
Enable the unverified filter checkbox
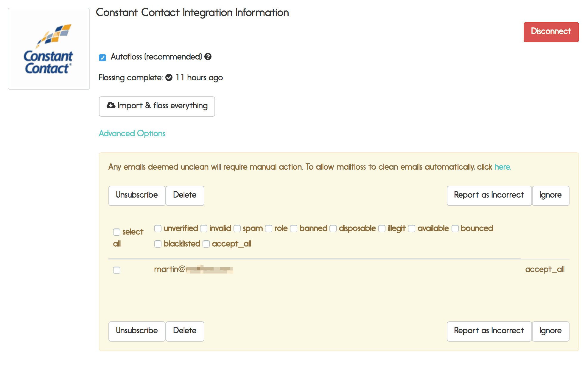(158, 228)
